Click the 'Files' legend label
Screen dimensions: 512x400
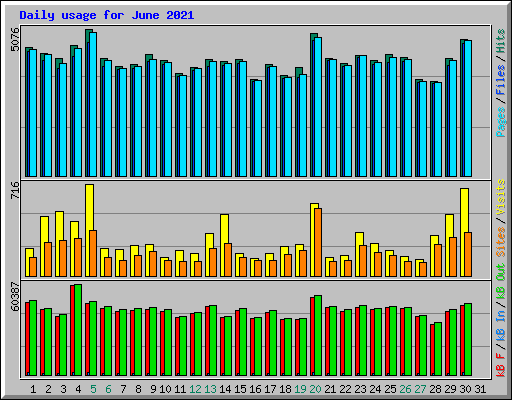pyautogui.click(x=501, y=80)
